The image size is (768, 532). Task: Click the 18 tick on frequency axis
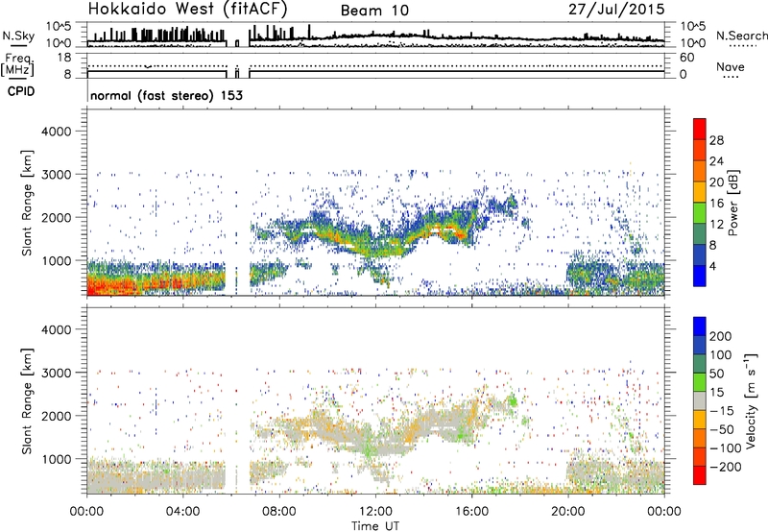[x=64, y=58]
